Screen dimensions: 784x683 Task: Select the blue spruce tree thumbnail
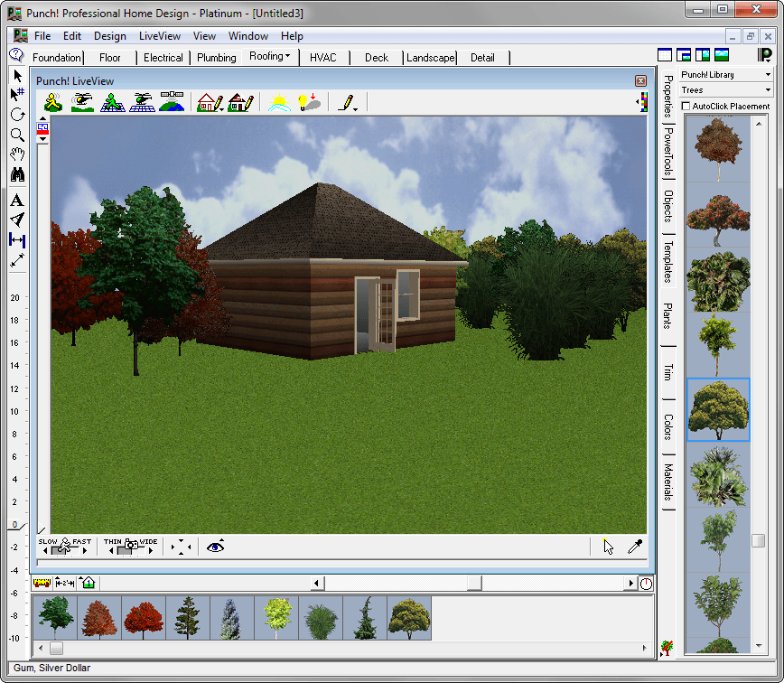coord(232,618)
